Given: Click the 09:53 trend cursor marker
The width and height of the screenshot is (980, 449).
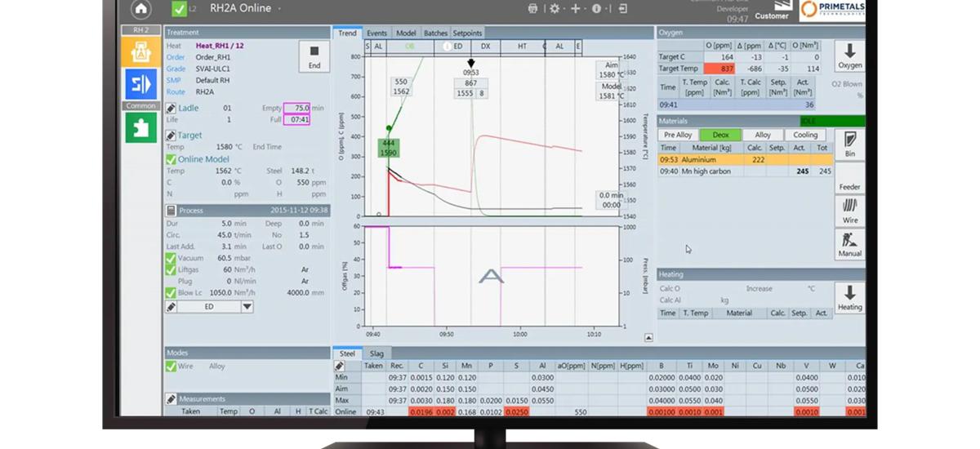Looking at the screenshot, I should (x=470, y=64).
